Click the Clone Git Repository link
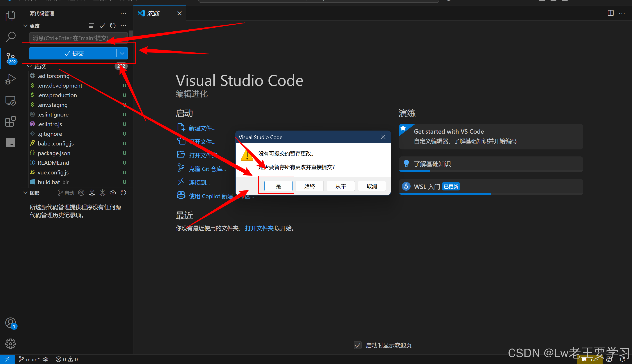 207,169
